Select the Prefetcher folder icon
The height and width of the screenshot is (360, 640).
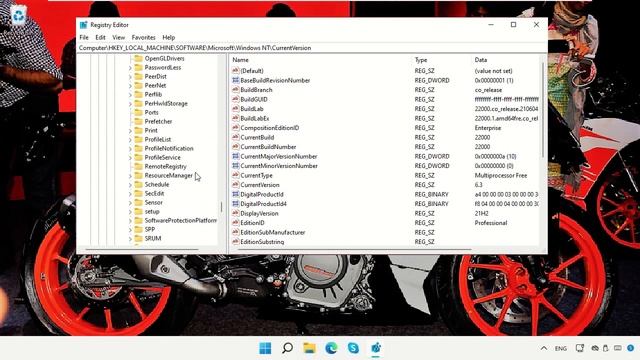pyautogui.click(x=138, y=121)
